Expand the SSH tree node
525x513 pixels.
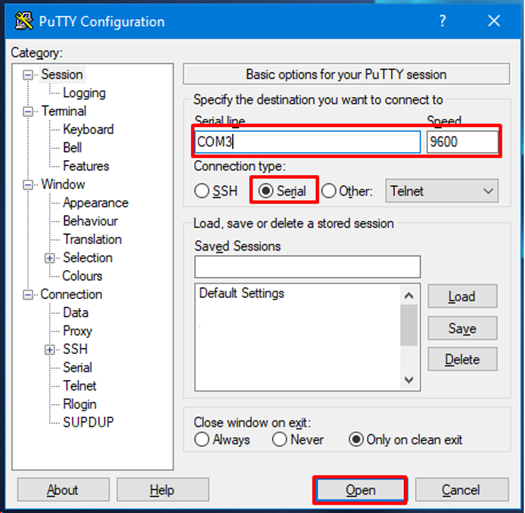pos(50,350)
